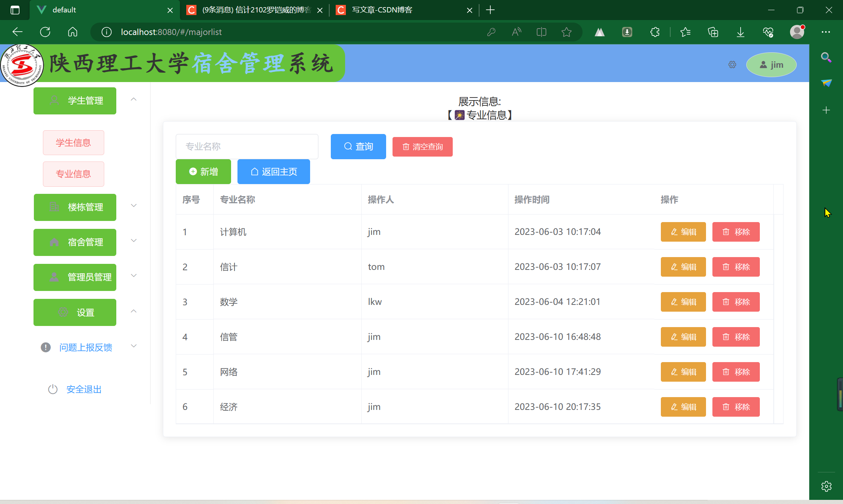Viewport: 843px width, 504px height.
Task: Select 学生管理 sidebar menu
Action: coord(75,100)
